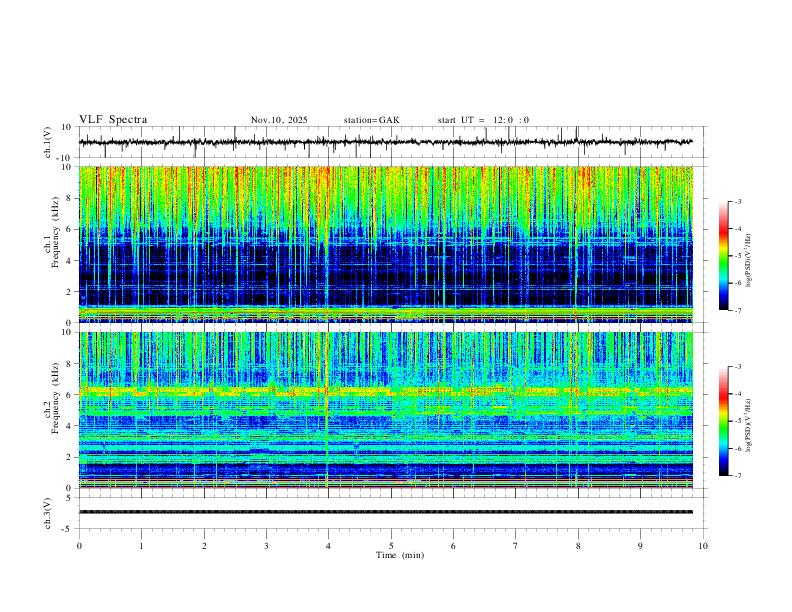Viewport: 792px width, 612px height.
Task: Click the "start UT = 12:0 :0" text
Action: point(483,120)
